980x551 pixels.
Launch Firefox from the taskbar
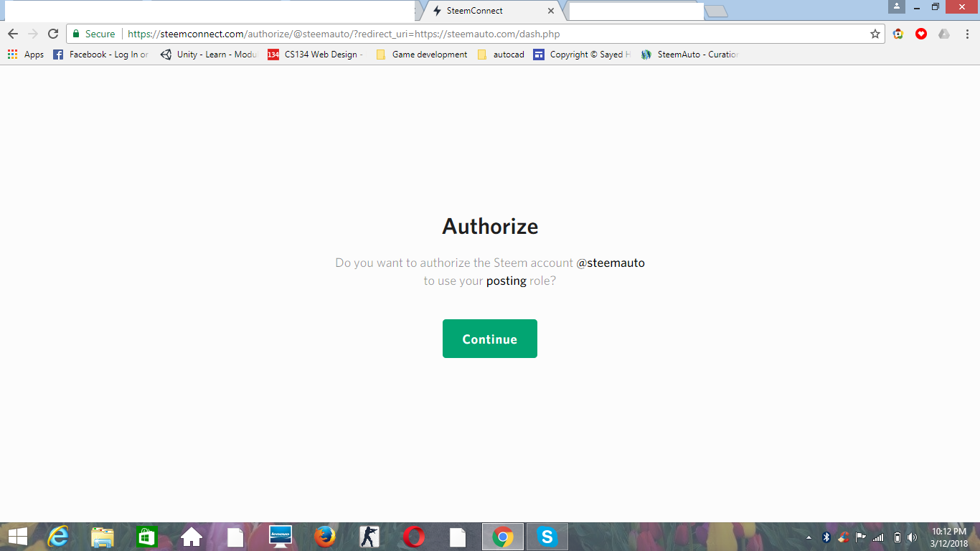(x=325, y=537)
